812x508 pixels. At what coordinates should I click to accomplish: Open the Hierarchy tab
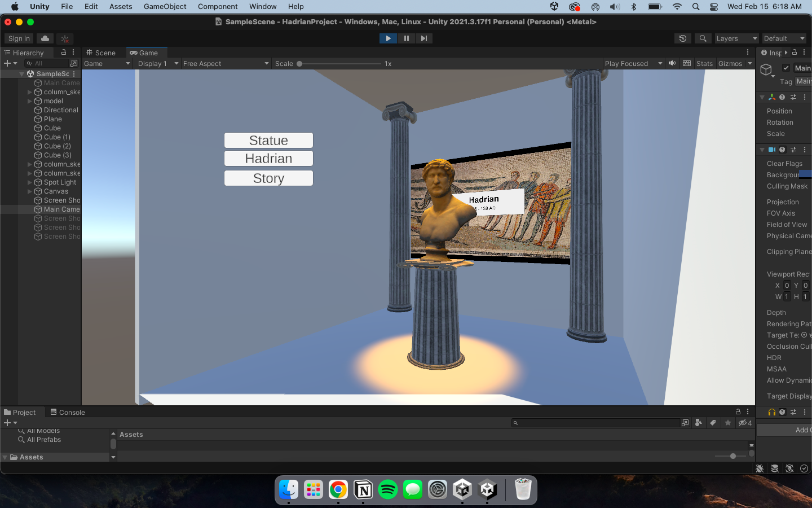(x=24, y=52)
